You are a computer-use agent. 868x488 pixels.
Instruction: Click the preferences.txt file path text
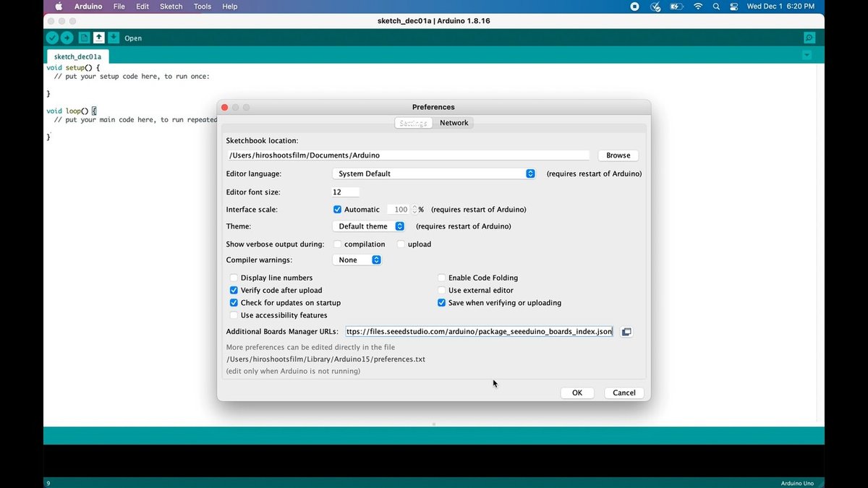[325, 359]
